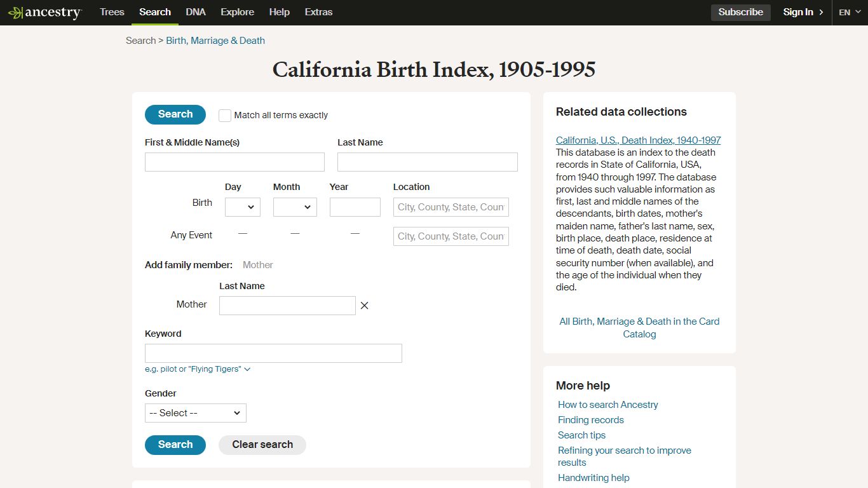Click Sign In in the header
This screenshot has width=868, height=488.
(803, 12)
